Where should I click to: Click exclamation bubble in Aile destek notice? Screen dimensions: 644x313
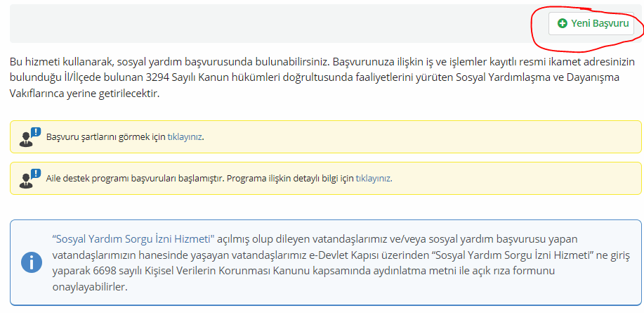click(36, 174)
